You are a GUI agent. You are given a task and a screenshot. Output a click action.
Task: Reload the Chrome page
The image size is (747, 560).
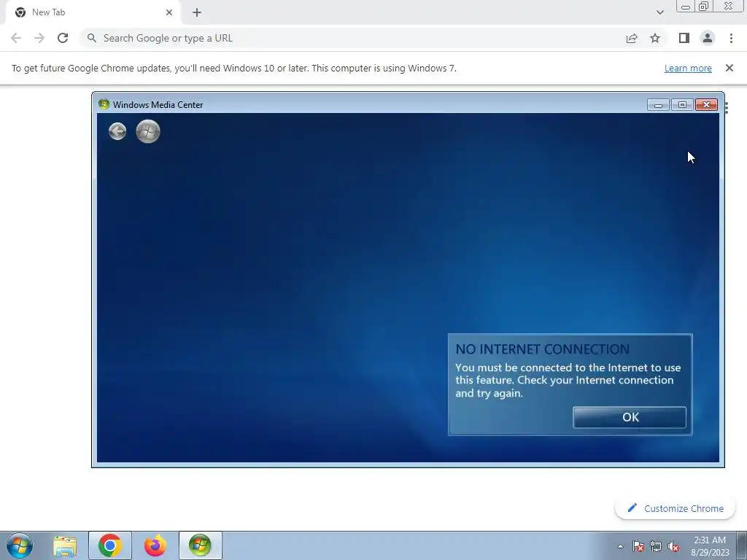63,38
